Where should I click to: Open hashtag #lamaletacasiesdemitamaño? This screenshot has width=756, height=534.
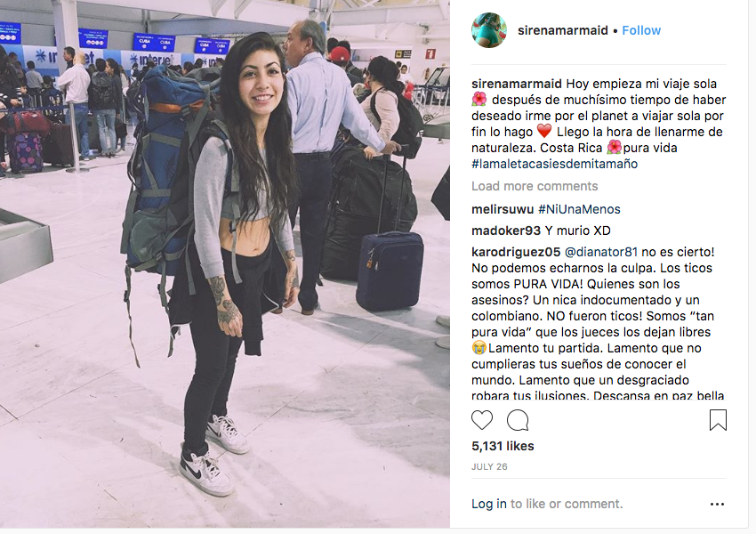pos(554,164)
